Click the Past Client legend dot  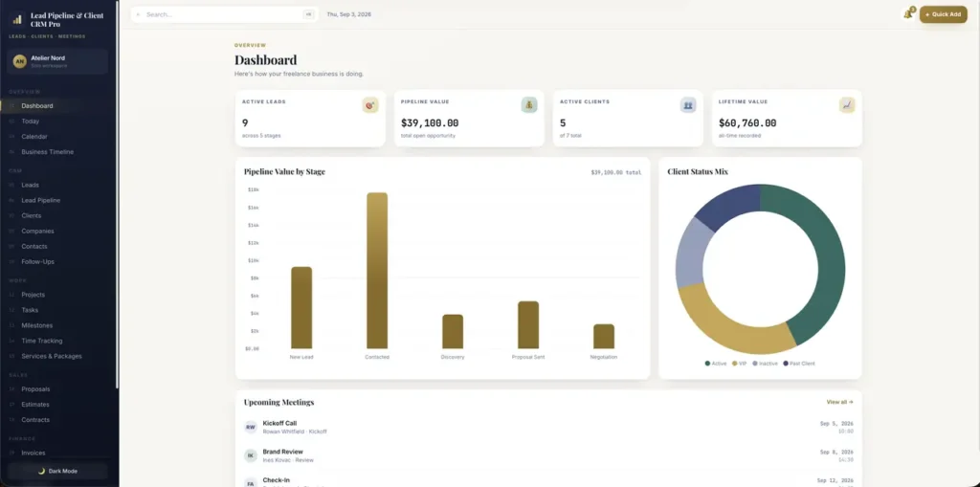click(x=786, y=364)
